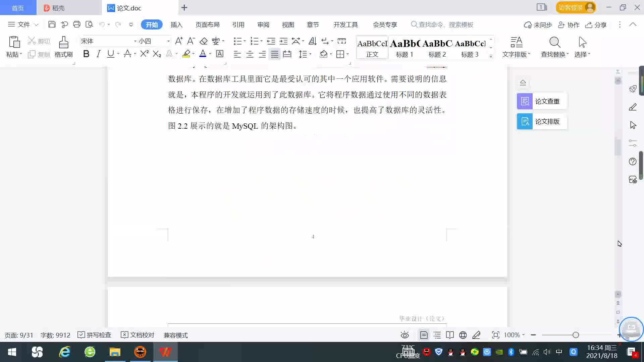Open the 论文查重 plagiarism check panel
This screenshot has width=644, height=362.
point(541,101)
